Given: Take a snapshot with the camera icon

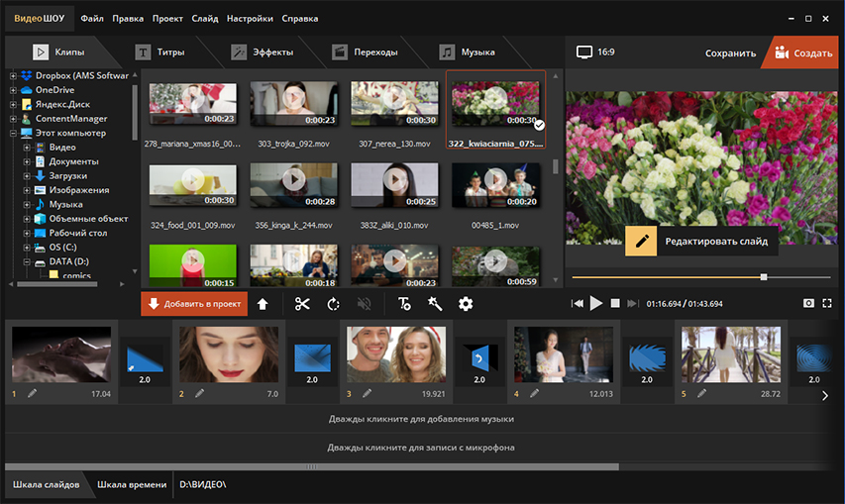Looking at the screenshot, I should [x=808, y=303].
